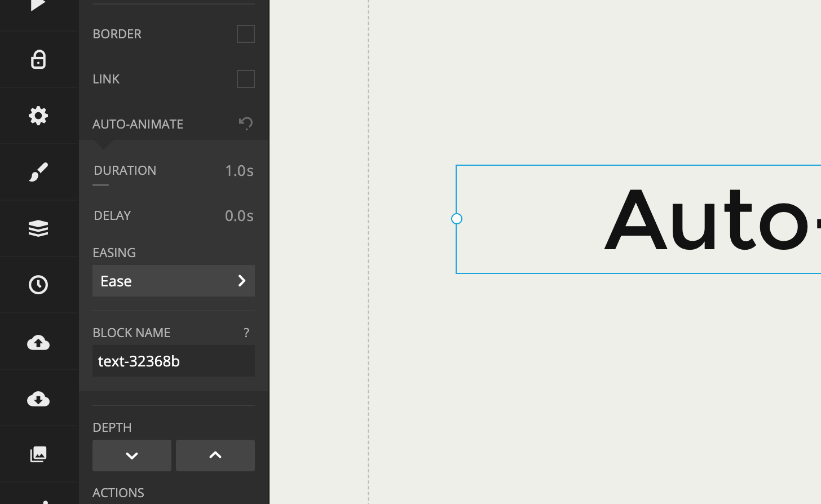Click the block name field text-32368b

174,361
